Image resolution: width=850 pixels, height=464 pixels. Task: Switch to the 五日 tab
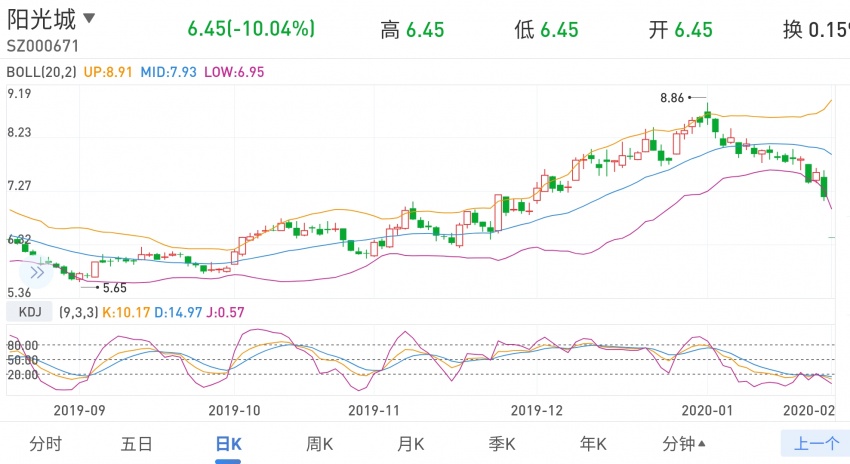tap(137, 444)
